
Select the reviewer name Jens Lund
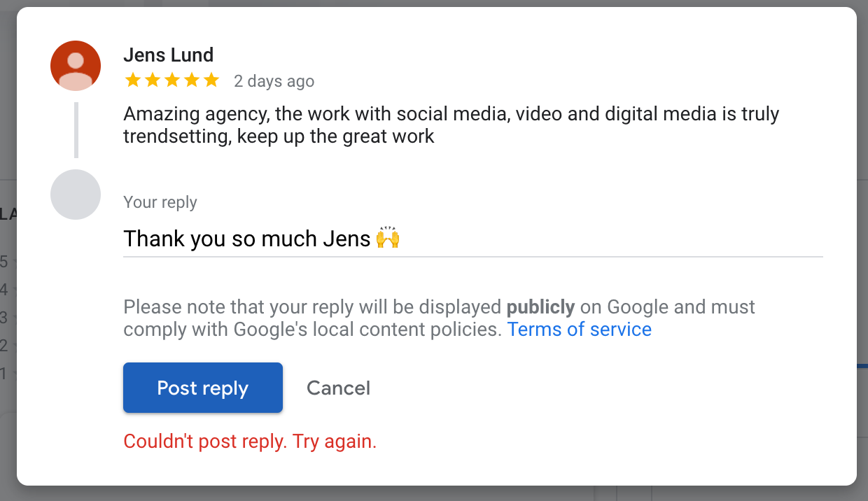click(x=168, y=55)
